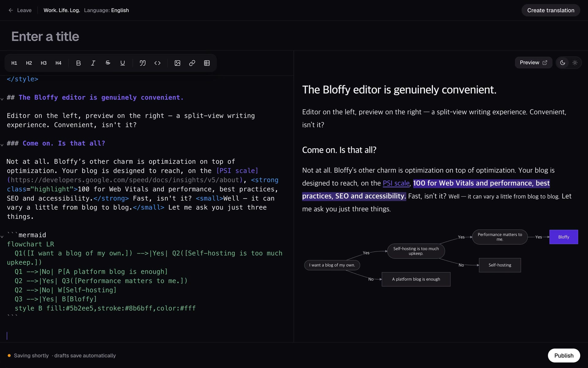Fold the mermaid code block

[2, 236]
